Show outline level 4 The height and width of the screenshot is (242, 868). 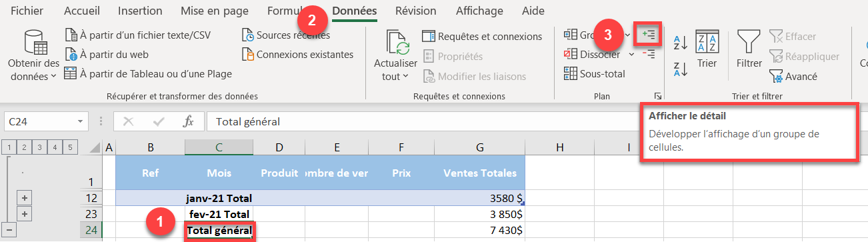(56, 147)
